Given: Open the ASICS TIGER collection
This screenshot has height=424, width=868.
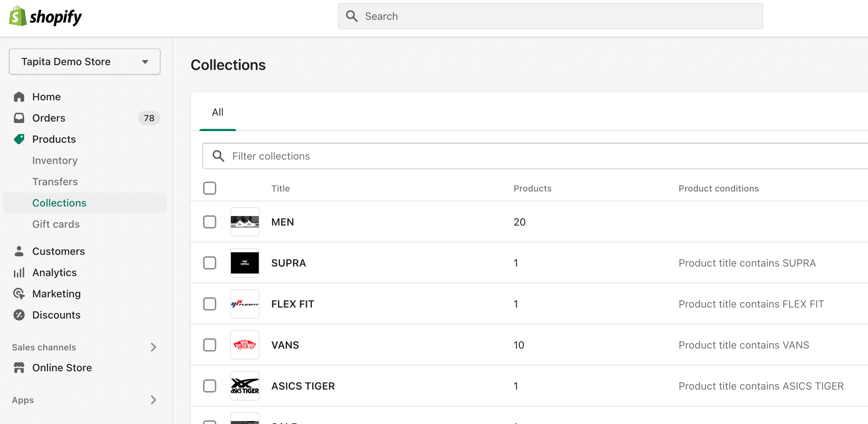Looking at the screenshot, I should [303, 386].
